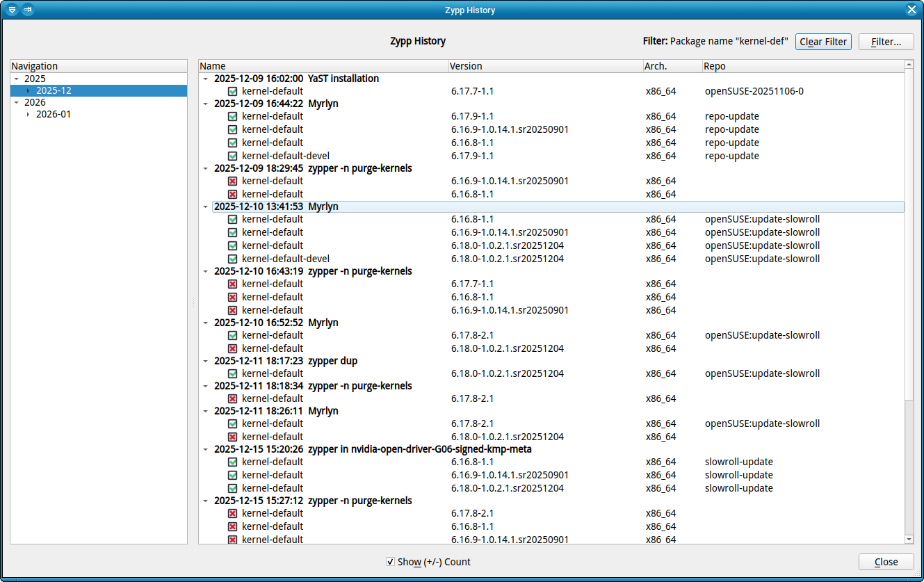The image size is (924, 582).
Task: Click the scrollbar down arrow in history list
Action: pyautogui.click(x=909, y=539)
